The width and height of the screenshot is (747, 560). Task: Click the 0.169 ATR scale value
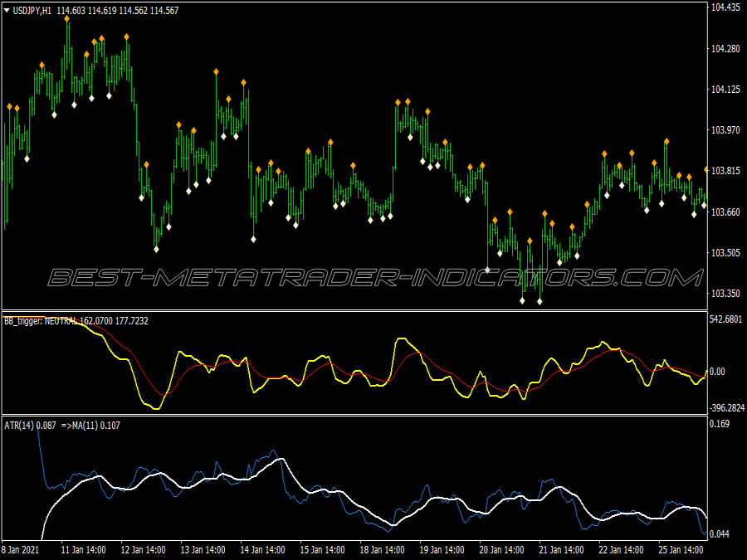point(720,424)
